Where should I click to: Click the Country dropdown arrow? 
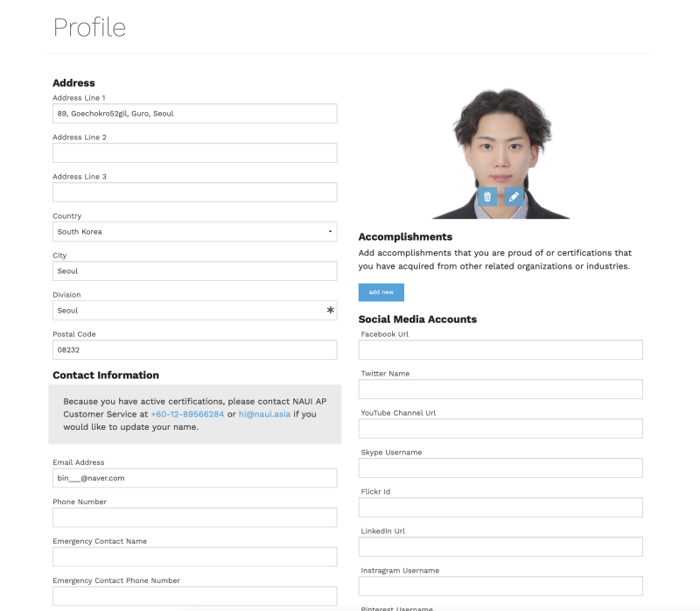[x=330, y=232]
